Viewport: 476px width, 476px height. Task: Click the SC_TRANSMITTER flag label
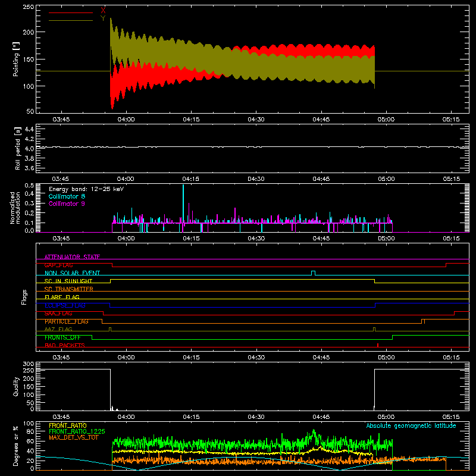tap(69, 289)
